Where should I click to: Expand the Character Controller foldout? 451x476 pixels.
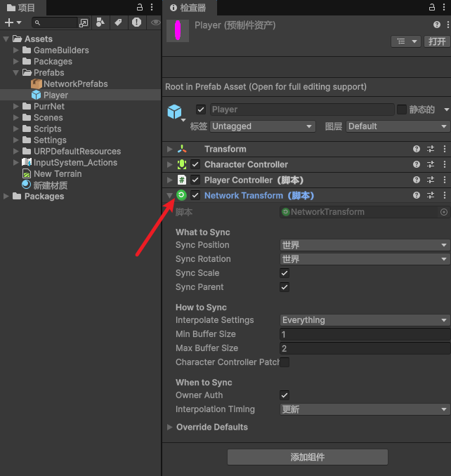pos(169,164)
